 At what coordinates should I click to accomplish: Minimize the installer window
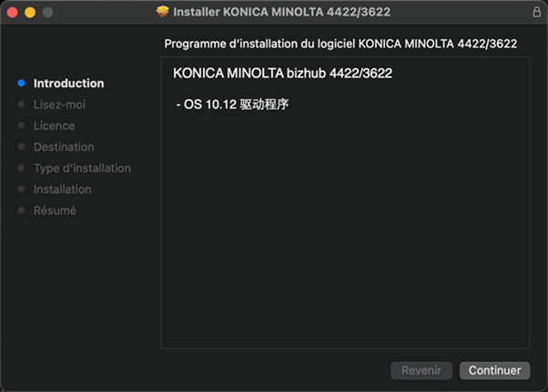pyautogui.click(x=30, y=13)
